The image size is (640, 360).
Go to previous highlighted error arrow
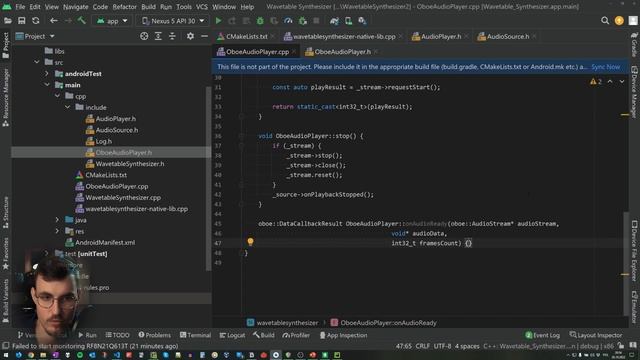pyautogui.click(x=610, y=82)
